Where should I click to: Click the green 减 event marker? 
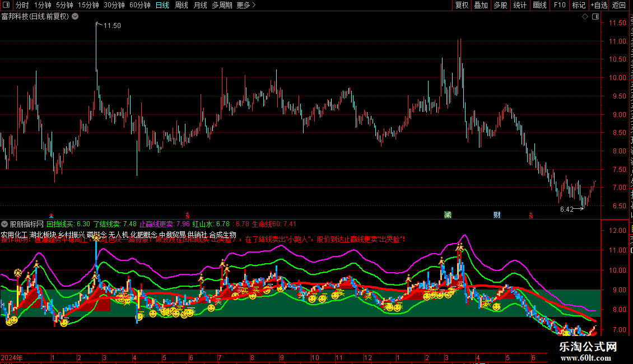pos(448,214)
